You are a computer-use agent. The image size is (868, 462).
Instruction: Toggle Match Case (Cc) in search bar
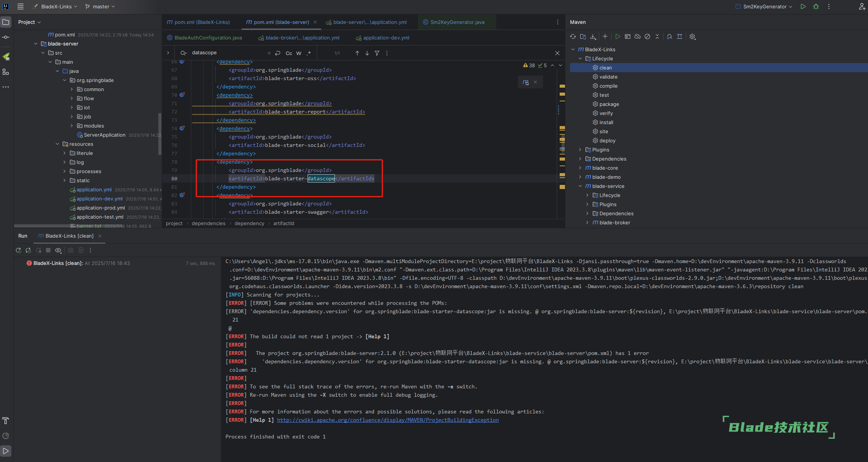[x=289, y=53]
